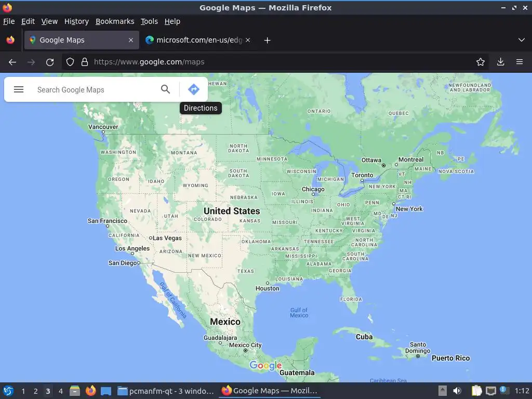The height and width of the screenshot is (399, 532).
Task: Switch to virtual desktop 2
Action: [x=36, y=391]
